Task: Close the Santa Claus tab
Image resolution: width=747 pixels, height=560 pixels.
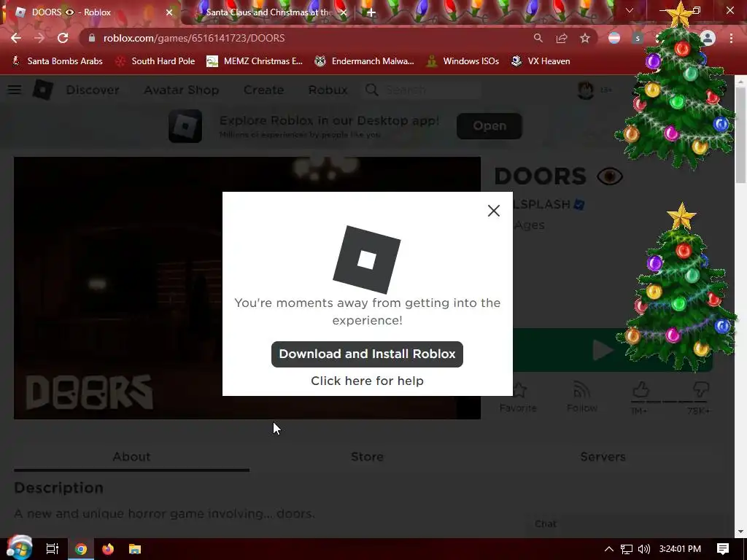Action: [343, 12]
